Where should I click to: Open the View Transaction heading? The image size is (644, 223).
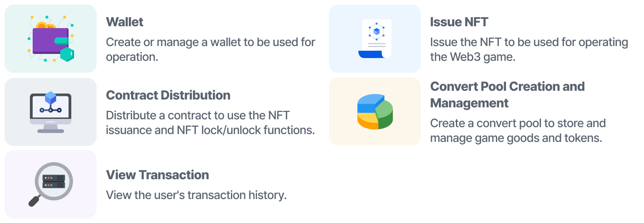coord(157,175)
